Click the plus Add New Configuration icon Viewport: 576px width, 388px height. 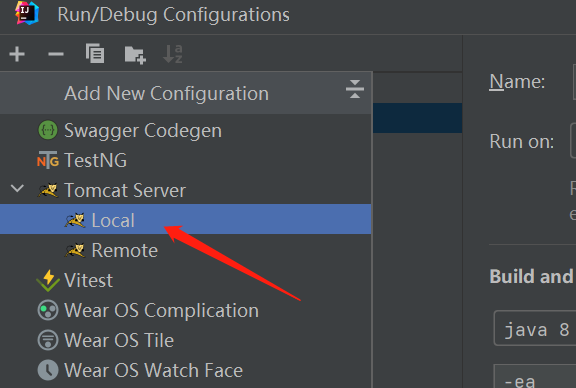(17, 54)
